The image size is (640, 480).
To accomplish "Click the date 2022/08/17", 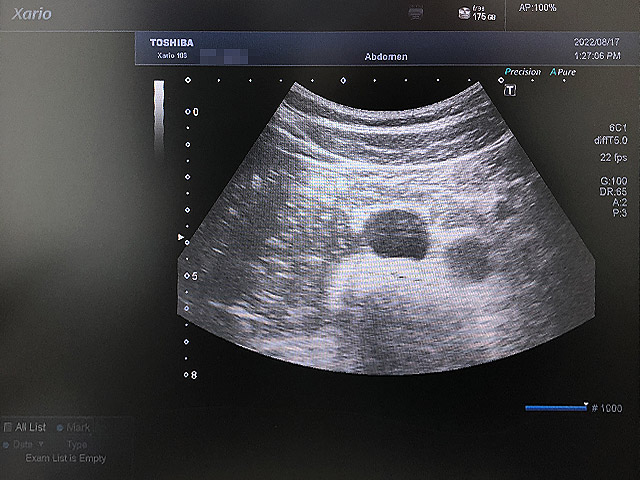I will 597,42.
